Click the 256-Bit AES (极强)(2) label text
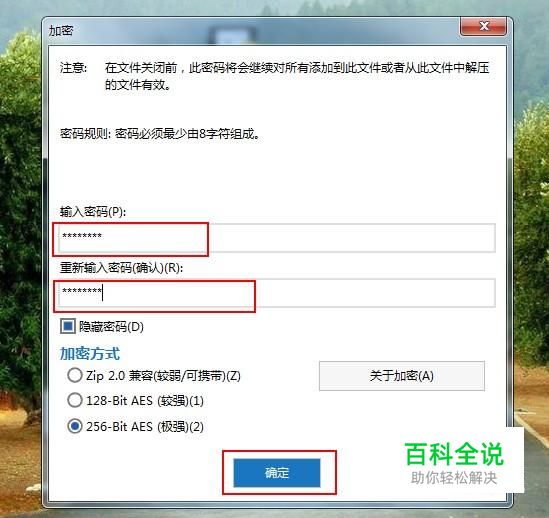549x518 pixels. 145,427
